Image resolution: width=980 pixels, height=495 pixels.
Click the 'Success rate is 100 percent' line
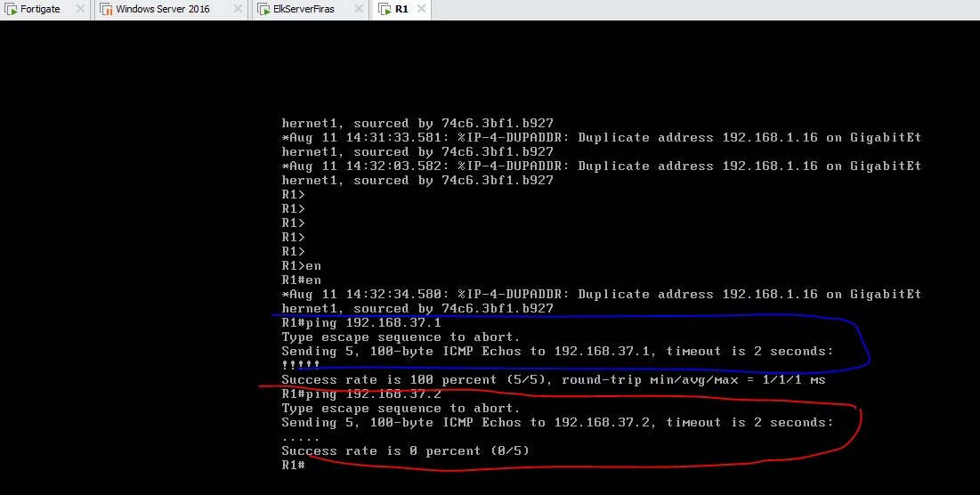click(x=553, y=379)
